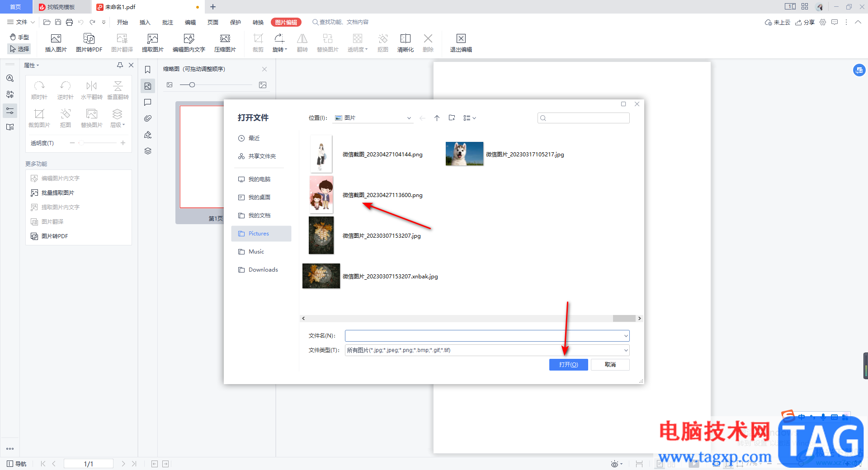Open the bookmark panel icon in sidebar

coord(148,70)
